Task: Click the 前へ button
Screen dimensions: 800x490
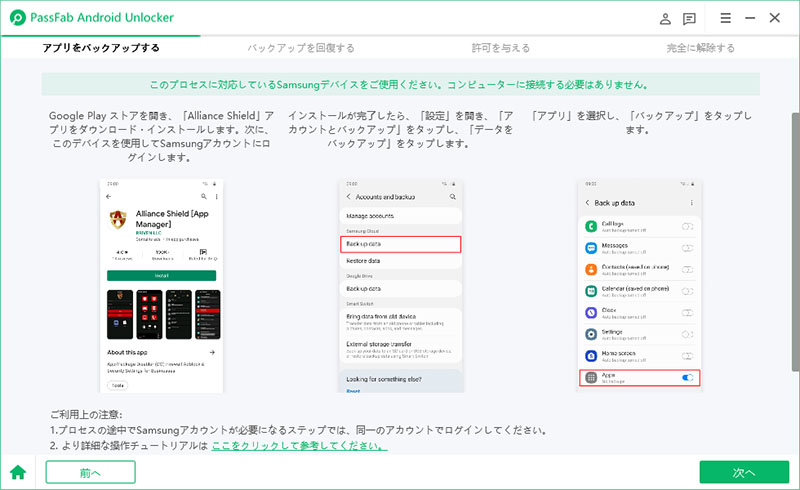Action: [90, 472]
